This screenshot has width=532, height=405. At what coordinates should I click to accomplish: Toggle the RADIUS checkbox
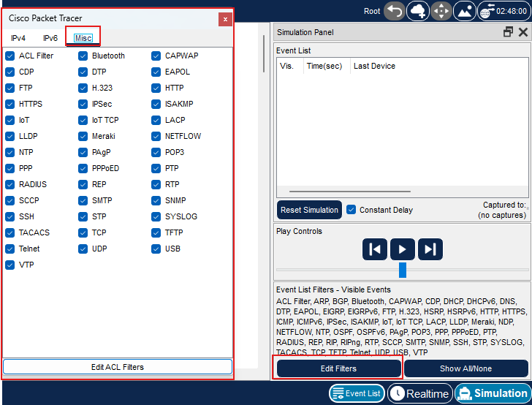point(9,184)
